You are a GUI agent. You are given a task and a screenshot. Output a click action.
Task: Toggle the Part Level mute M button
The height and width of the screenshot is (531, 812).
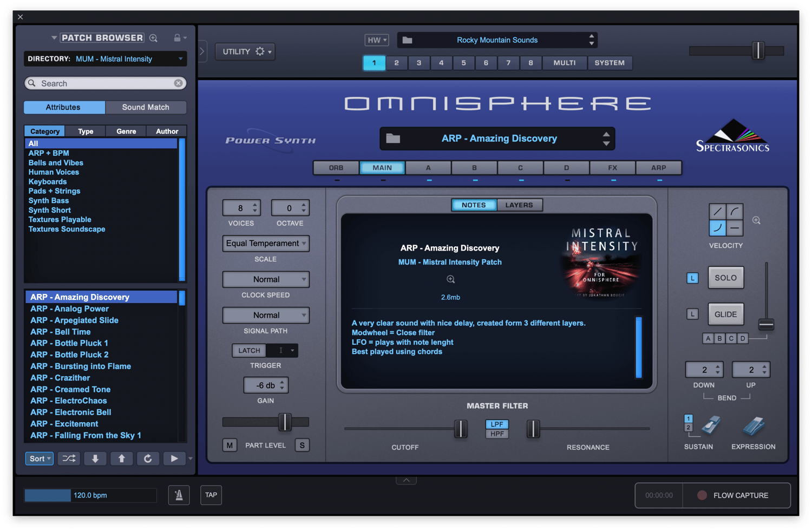point(230,445)
